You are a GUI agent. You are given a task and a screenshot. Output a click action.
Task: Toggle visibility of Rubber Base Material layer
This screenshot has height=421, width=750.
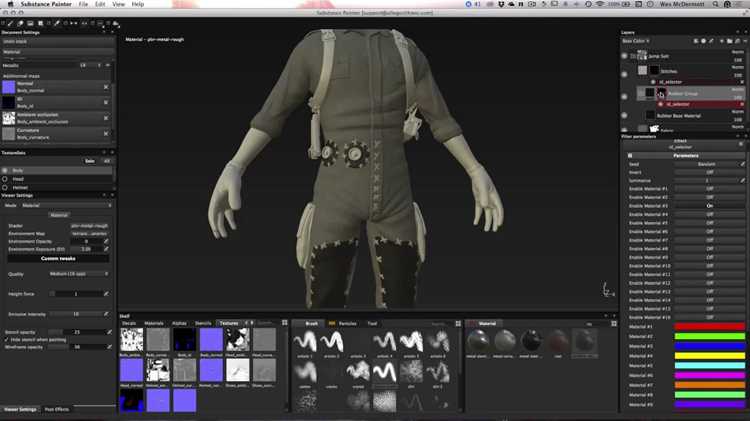coord(624,115)
